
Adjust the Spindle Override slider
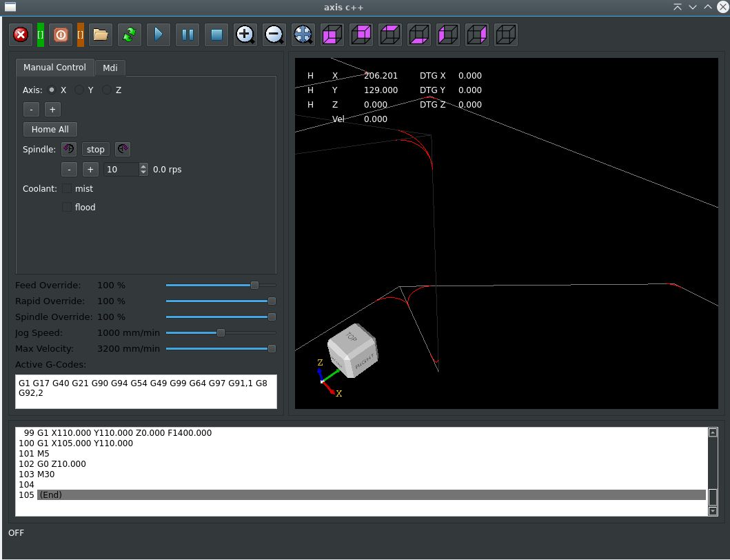(x=221, y=317)
